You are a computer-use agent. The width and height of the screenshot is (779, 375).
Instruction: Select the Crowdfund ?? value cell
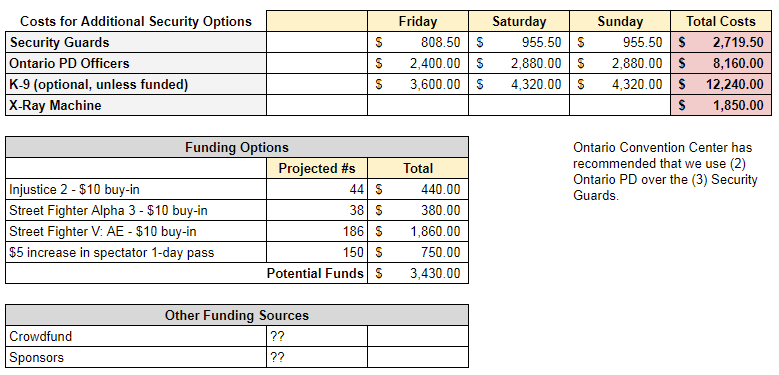pos(317,336)
